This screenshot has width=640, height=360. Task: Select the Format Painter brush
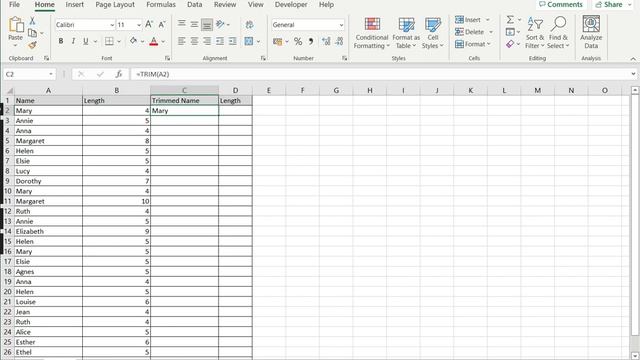(x=33, y=45)
